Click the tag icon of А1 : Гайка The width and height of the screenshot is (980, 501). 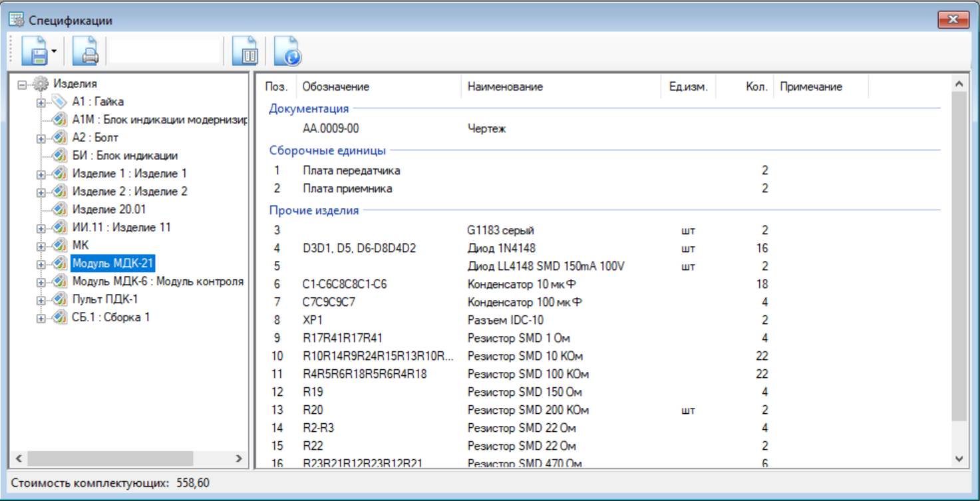pos(59,102)
